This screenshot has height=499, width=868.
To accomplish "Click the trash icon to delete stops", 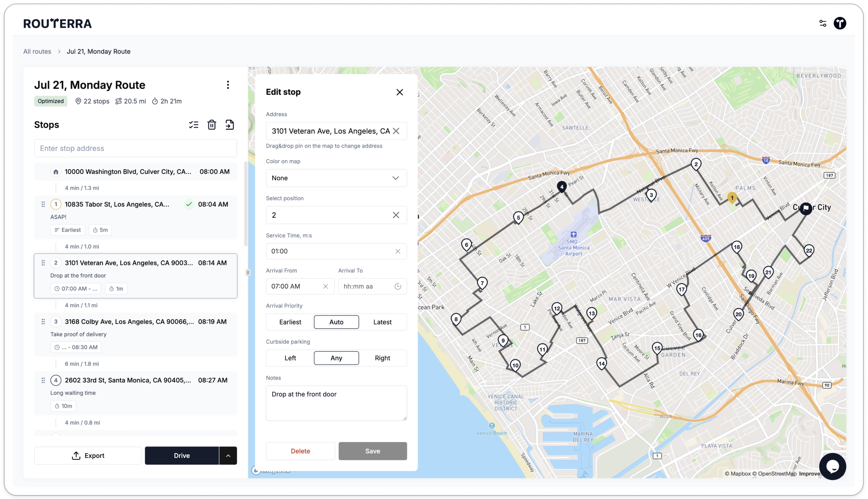I will pos(212,125).
